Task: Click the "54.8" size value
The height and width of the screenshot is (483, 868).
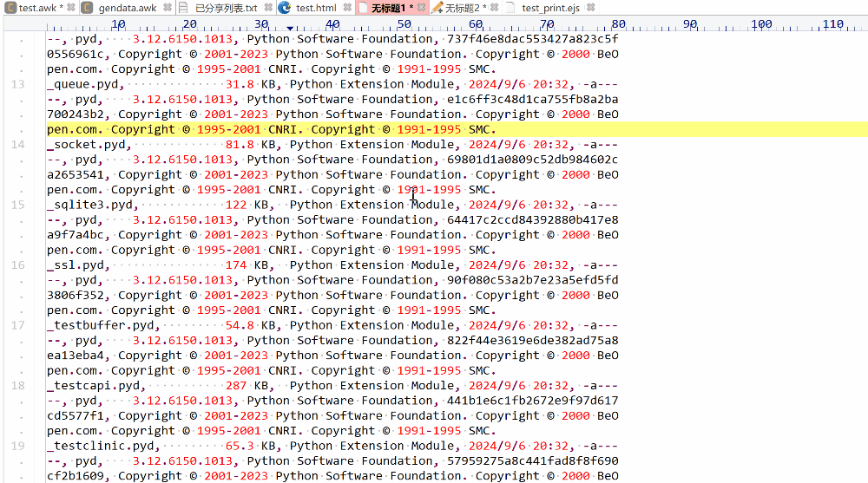Action: click(x=240, y=325)
